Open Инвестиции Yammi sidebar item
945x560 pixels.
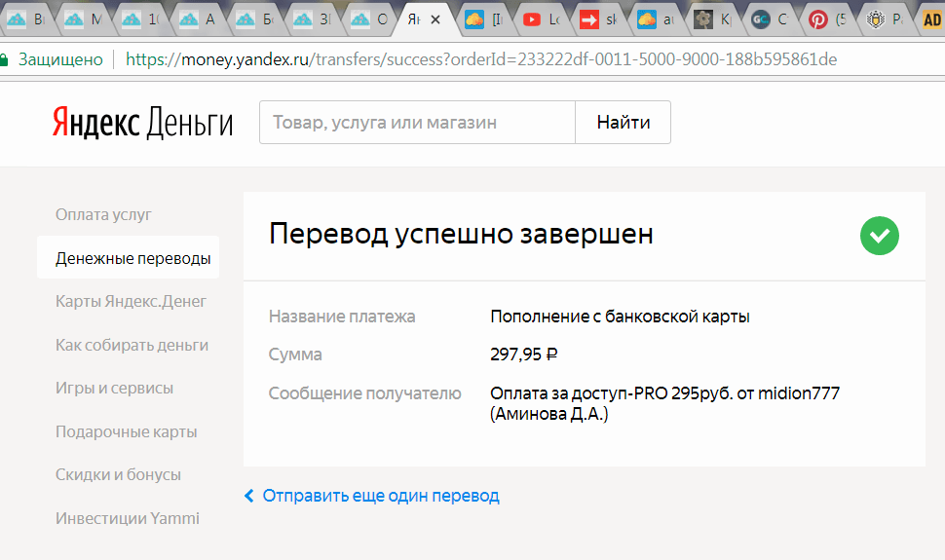coord(128,518)
